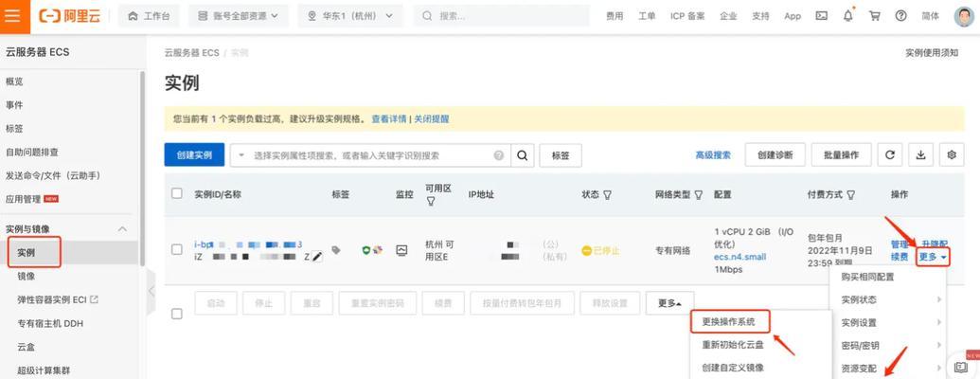Open the user avatar menu

[x=965, y=16]
